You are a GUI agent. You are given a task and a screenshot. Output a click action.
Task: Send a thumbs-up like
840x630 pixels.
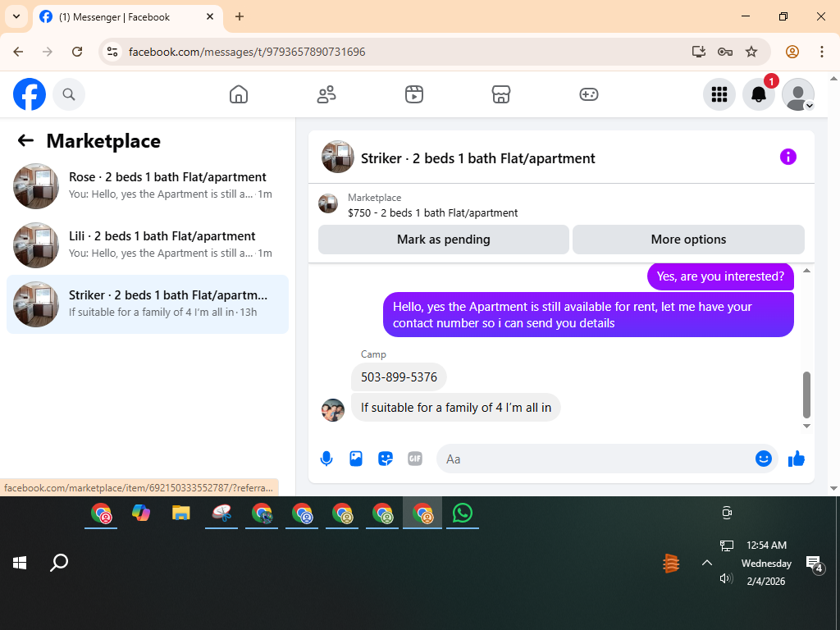point(796,459)
